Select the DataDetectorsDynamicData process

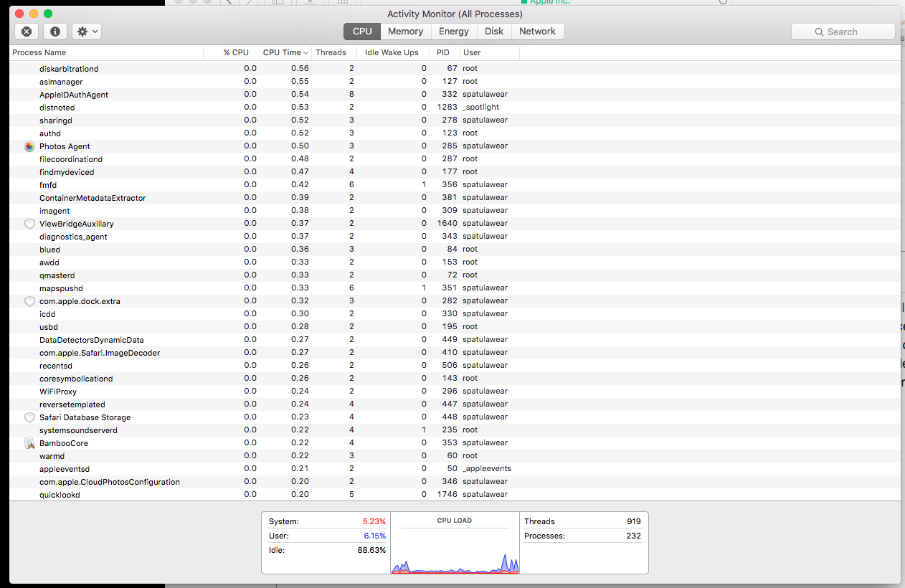92,340
